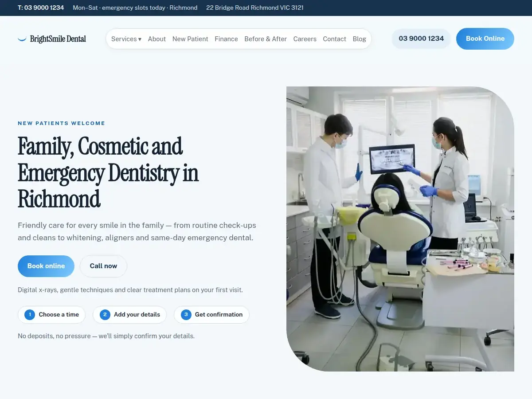Click the Family, Cosmetic and Emergency Dentistry heading
Screen dimensions: 532x399
click(108, 172)
